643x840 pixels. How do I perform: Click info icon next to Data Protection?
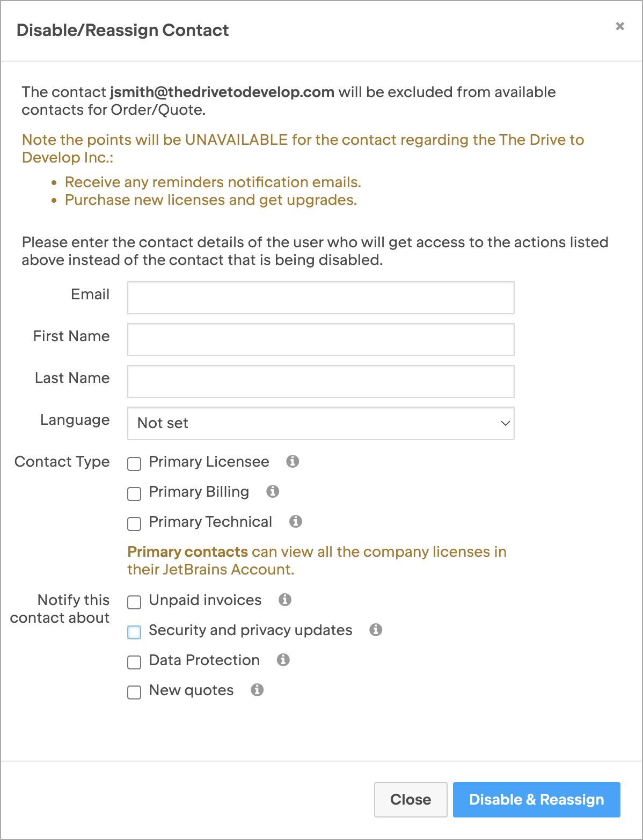(283, 660)
